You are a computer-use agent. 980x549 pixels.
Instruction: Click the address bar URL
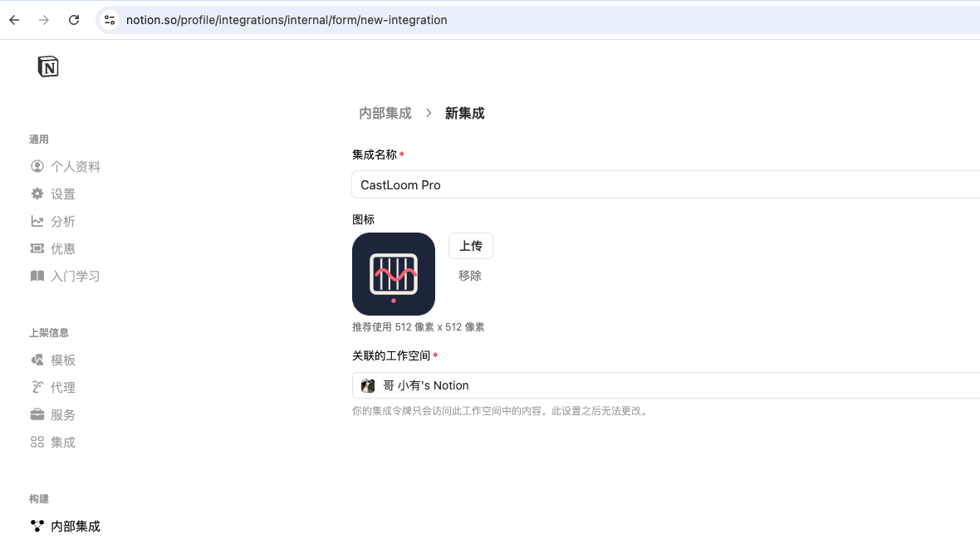tap(287, 20)
